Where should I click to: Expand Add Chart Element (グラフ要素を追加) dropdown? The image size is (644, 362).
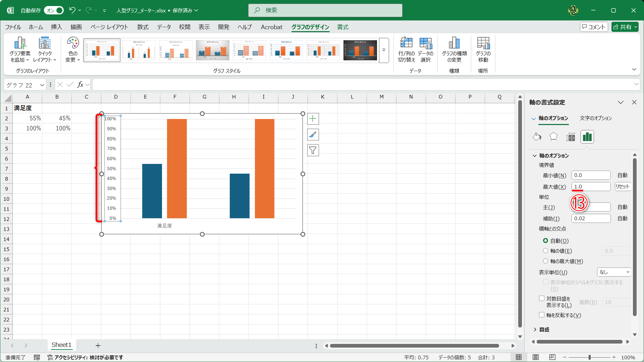20,50
